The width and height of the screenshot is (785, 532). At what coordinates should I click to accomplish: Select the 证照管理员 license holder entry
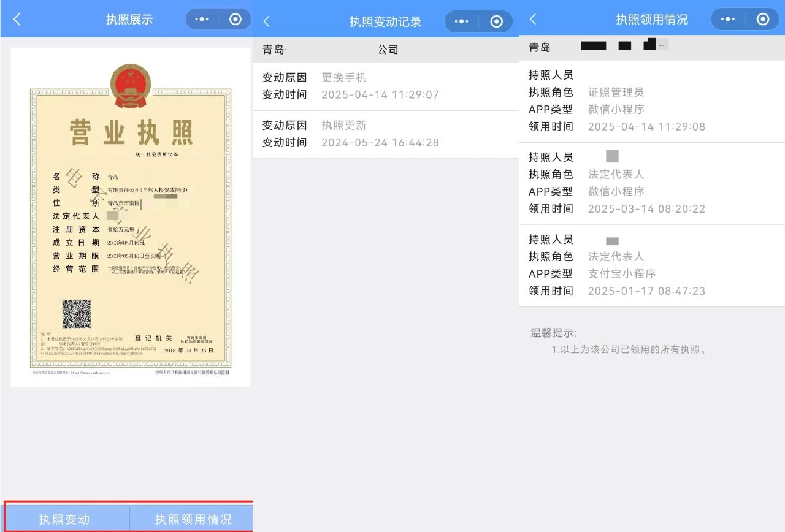click(651, 101)
